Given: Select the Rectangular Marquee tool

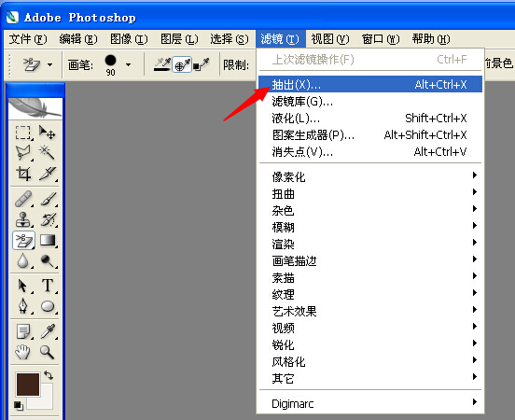Looking at the screenshot, I should [23, 133].
